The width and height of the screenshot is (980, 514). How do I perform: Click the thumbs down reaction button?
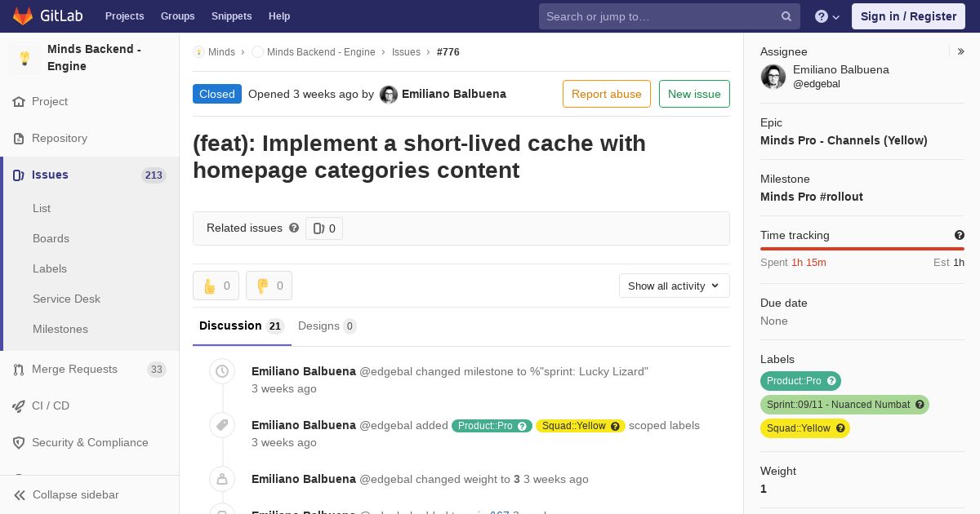point(269,286)
